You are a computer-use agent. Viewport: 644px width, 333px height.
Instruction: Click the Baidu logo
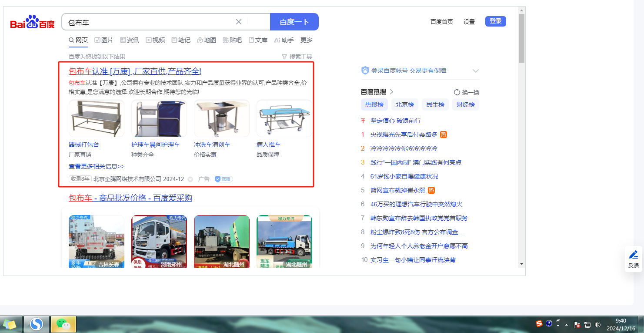pyautogui.click(x=33, y=22)
